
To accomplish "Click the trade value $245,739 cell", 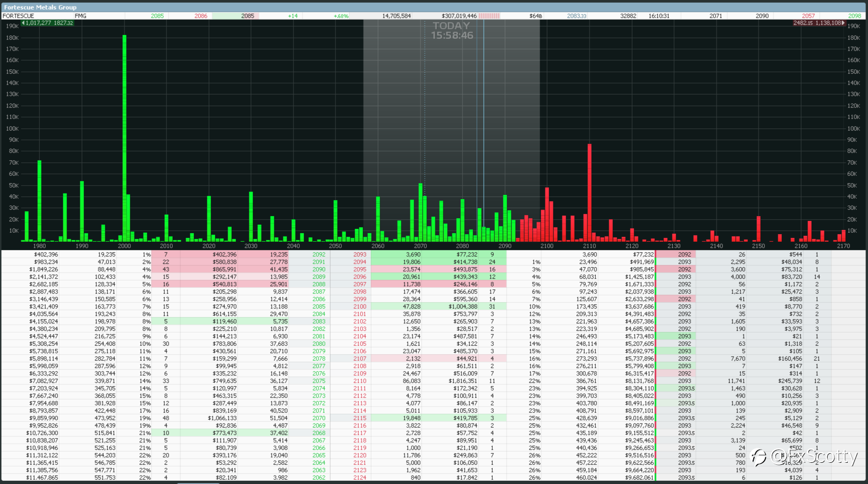I will 790,381.
